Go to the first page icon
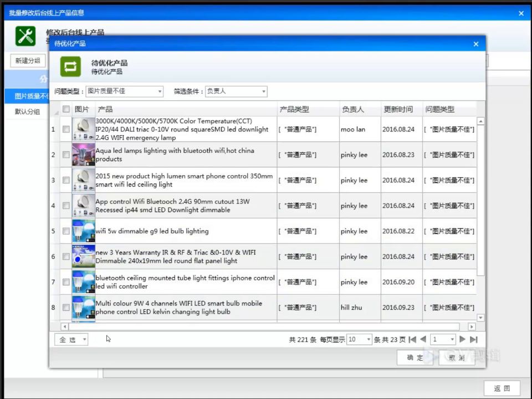This screenshot has height=399, width=532. pyautogui.click(x=412, y=339)
